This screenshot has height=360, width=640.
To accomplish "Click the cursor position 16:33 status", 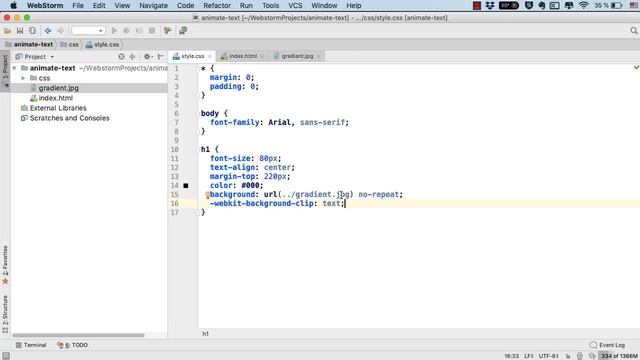I will point(511,356).
